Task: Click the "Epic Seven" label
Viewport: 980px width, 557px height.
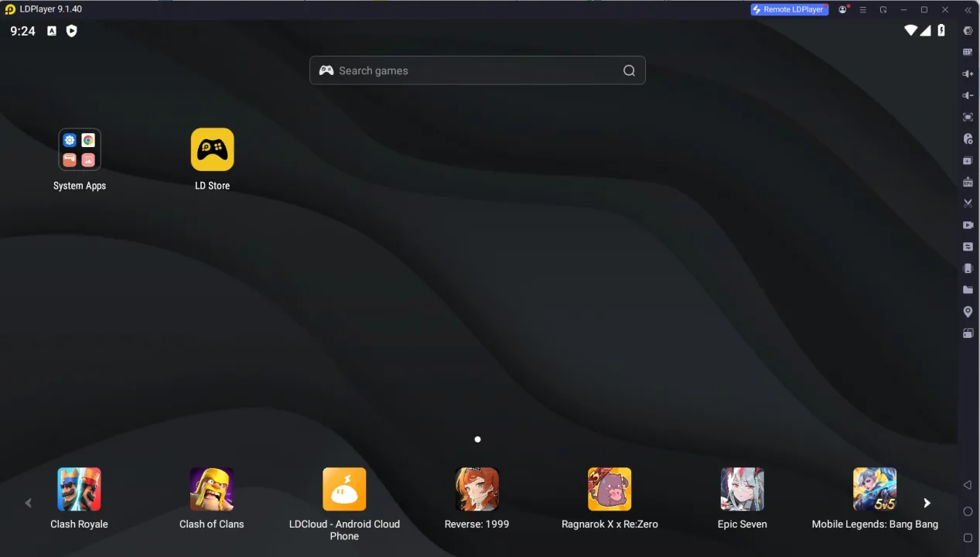Action: [x=743, y=524]
